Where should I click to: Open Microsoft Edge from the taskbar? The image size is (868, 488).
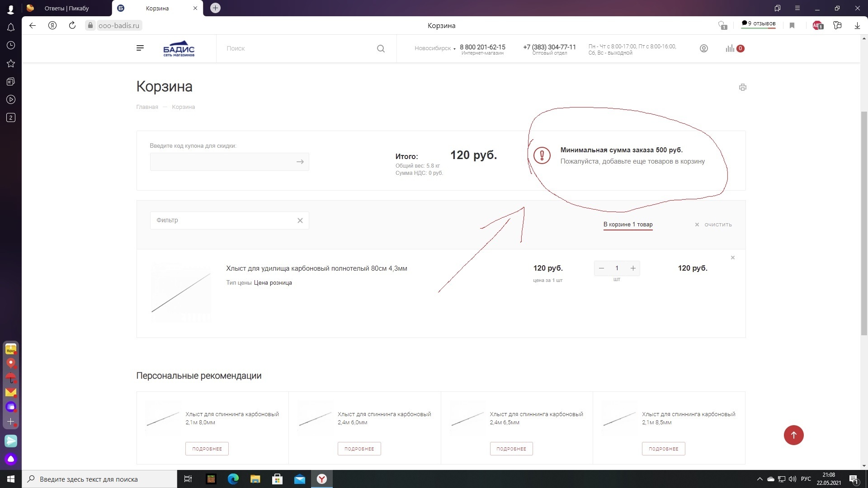pyautogui.click(x=233, y=479)
